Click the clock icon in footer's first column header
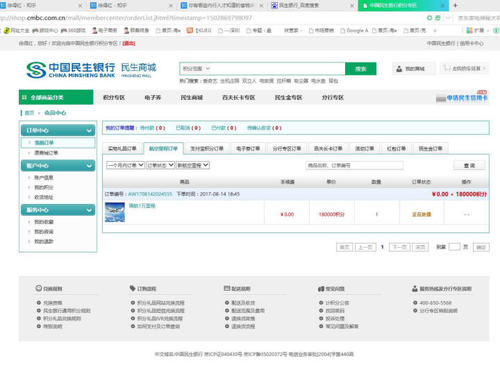The image size is (500, 374). pyautogui.click(x=39, y=288)
